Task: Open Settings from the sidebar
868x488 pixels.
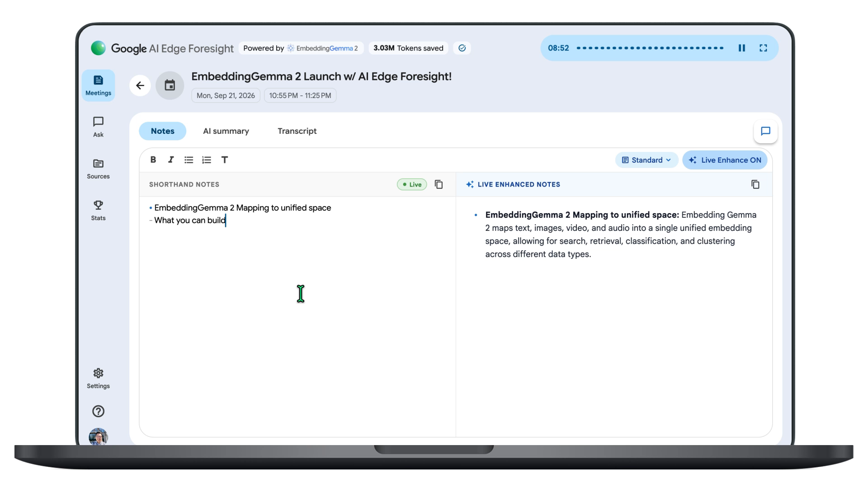Action: 98,379
